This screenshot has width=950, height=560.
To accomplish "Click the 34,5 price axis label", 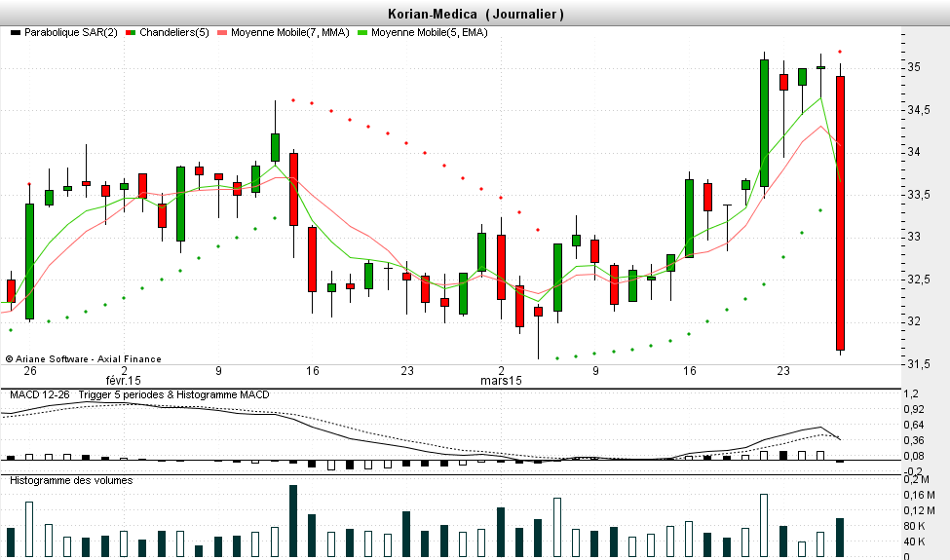I will [x=919, y=110].
